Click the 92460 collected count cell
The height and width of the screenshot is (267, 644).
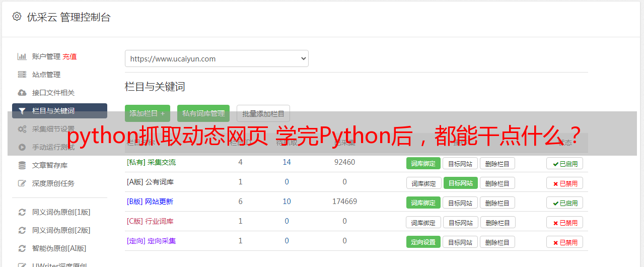[x=344, y=162]
